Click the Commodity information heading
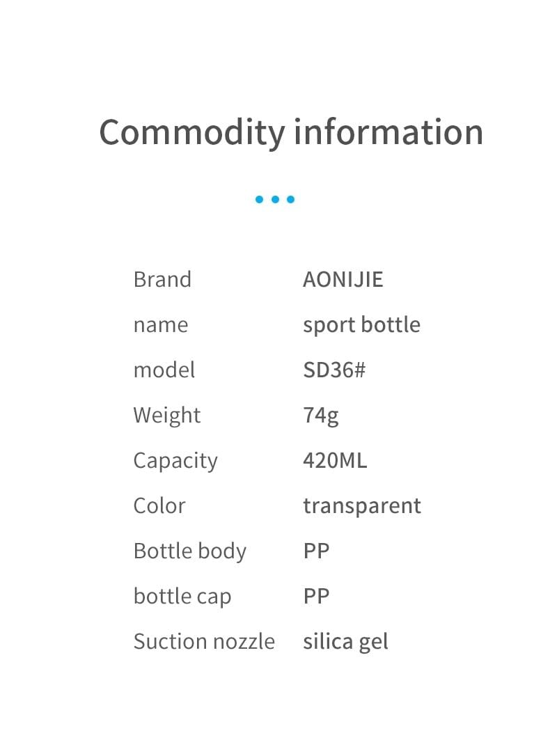 click(x=291, y=133)
